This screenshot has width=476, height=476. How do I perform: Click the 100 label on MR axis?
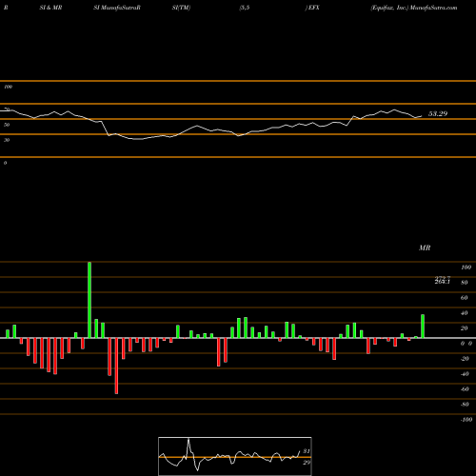pyautogui.click(x=466, y=268)
